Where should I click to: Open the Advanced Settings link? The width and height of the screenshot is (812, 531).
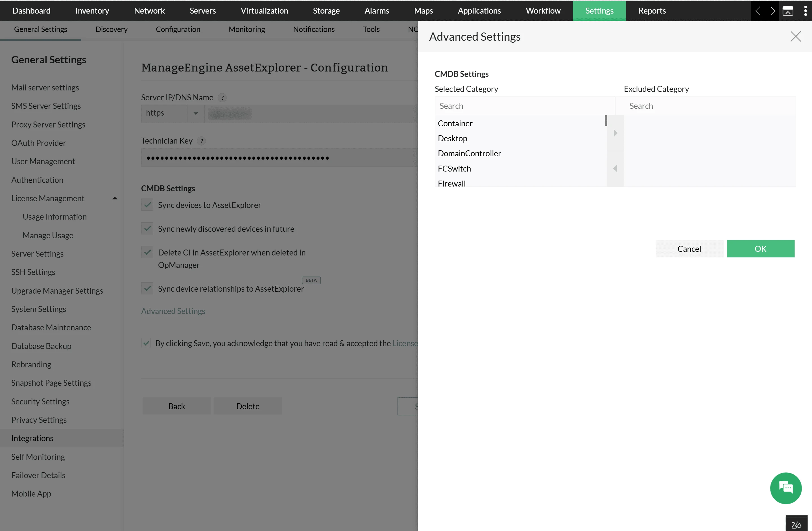click(x=173, y=311)
